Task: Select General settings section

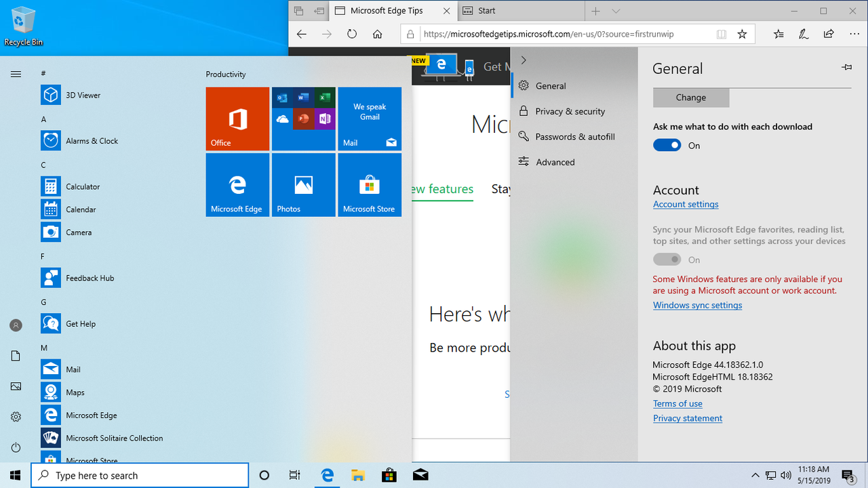Action: pos(575,86)
